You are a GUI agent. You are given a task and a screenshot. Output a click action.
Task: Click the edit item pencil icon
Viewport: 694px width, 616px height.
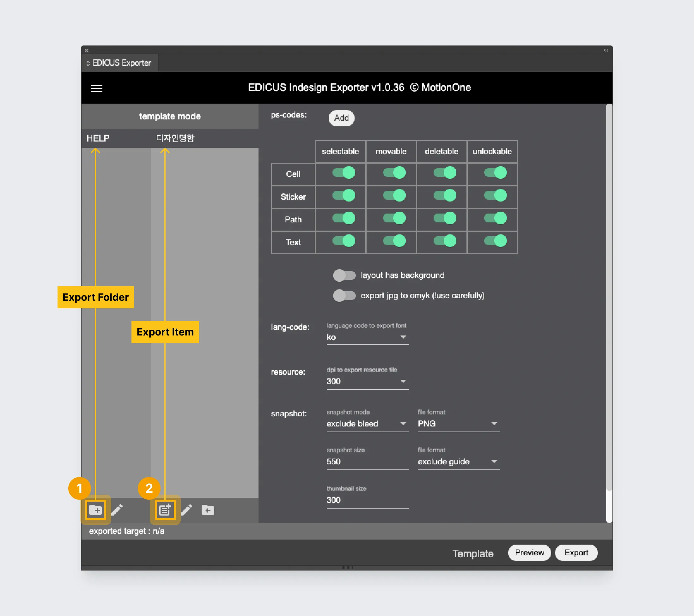(x=186, y=510)
